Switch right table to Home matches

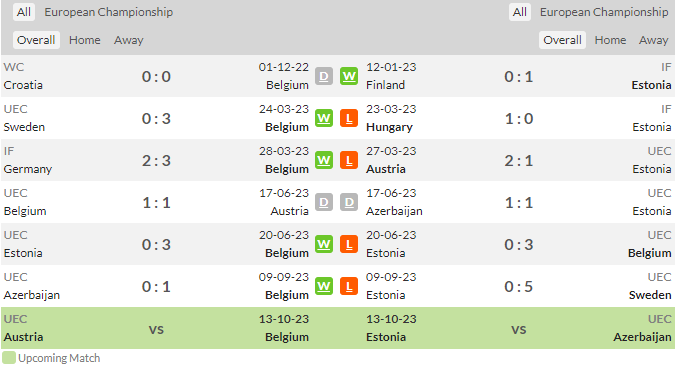click(x=610, y=40)
